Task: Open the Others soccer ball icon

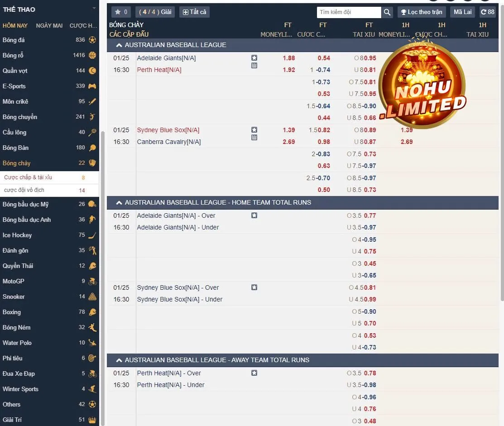Action: 92,404
